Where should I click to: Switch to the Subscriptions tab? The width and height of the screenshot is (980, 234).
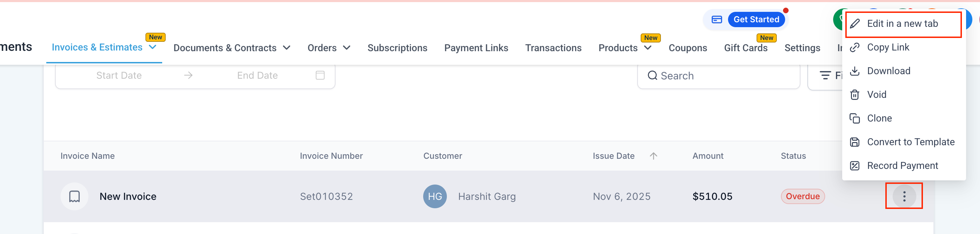click(397, 48)
